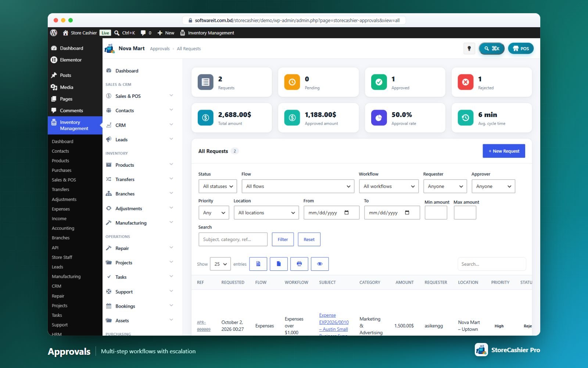588x368 pixels.
Task: Click the Rejected cross icon
Action: (x=466, y=82)
